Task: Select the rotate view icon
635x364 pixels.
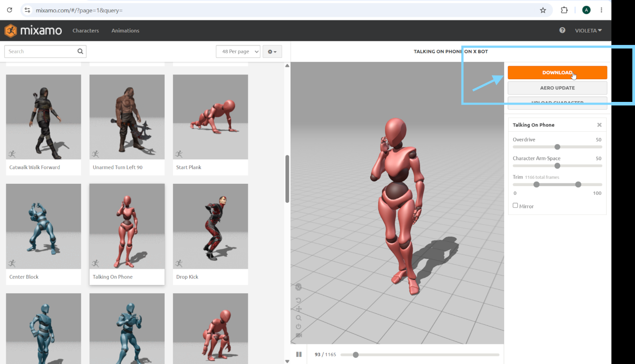Action: pos(299,300)
